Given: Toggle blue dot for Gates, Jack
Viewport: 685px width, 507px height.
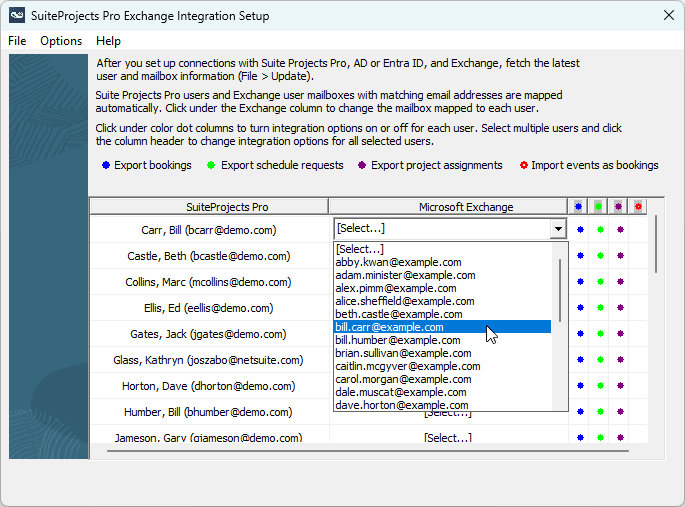Looking at the screenshot, I should tap(580, 334).
